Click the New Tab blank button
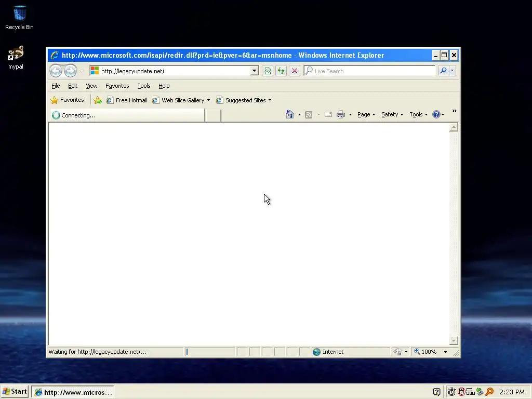Viewport: 532px width, 399px height. [x=213, y=115]
